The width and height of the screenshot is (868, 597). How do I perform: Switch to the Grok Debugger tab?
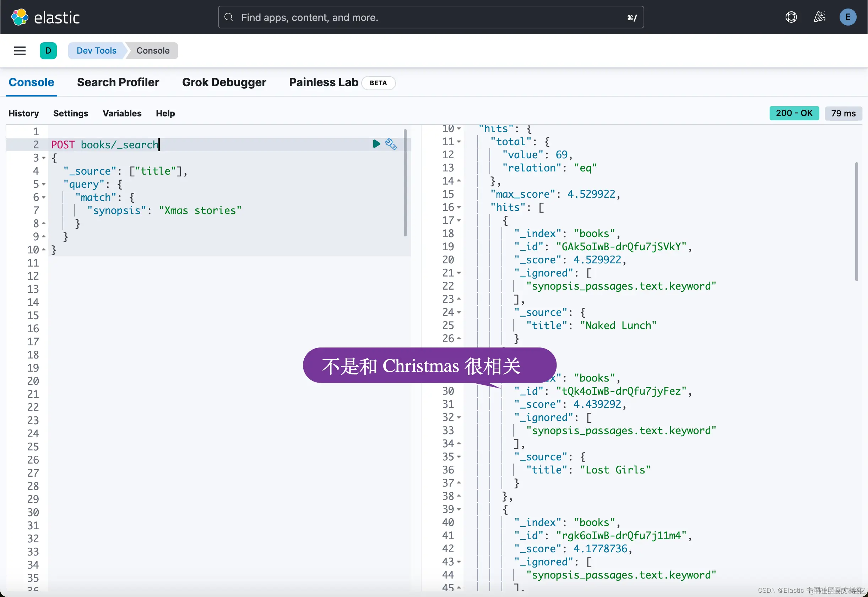(224, 82)
